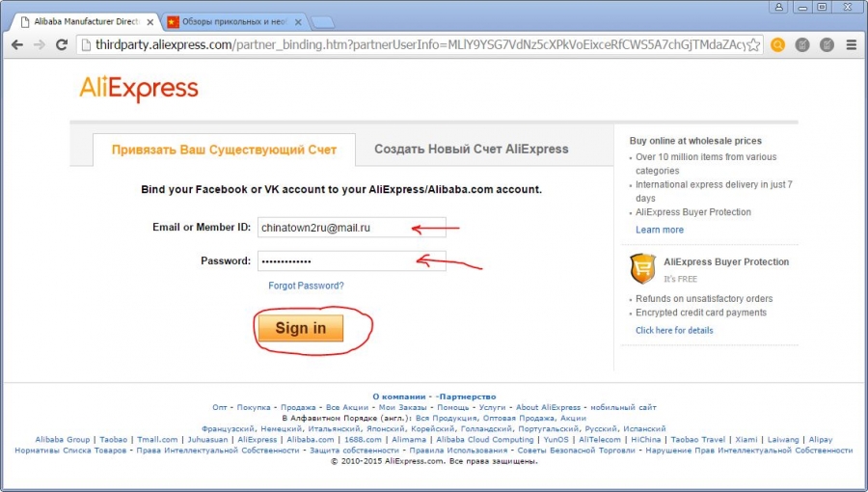Click the address bar URL
This screenshot has width=868, height=492.
click(420, 44)
